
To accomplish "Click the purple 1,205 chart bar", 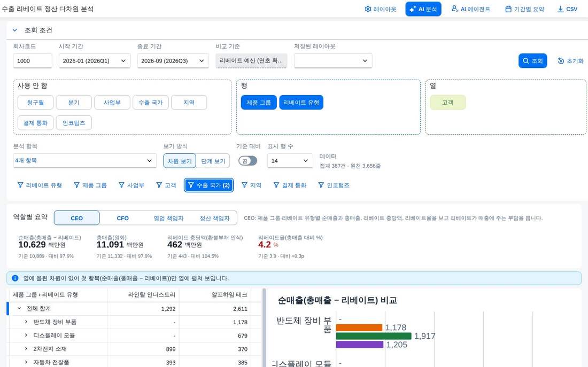I will [x=360, y=345].
